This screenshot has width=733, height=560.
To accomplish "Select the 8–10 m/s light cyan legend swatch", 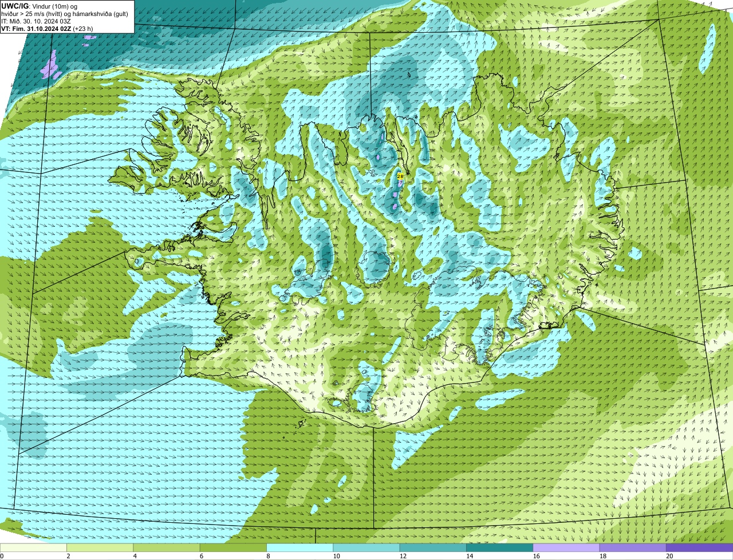I will pos(300,548).
